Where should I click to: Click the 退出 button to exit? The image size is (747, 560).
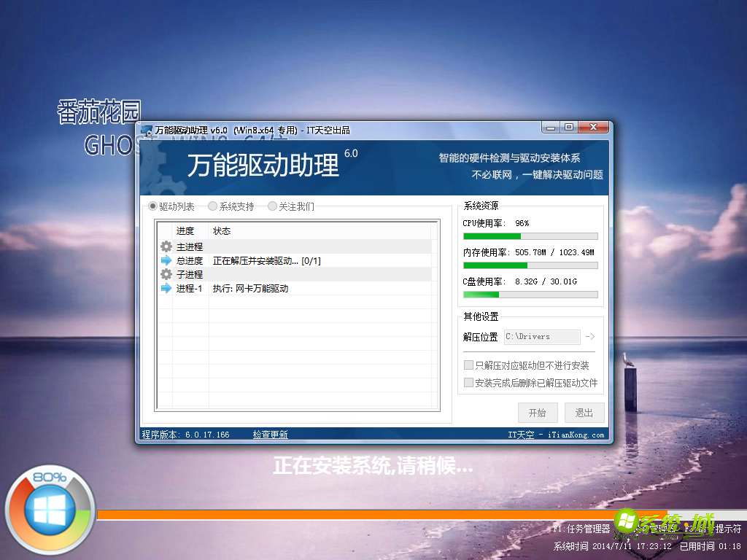[584, 412]
